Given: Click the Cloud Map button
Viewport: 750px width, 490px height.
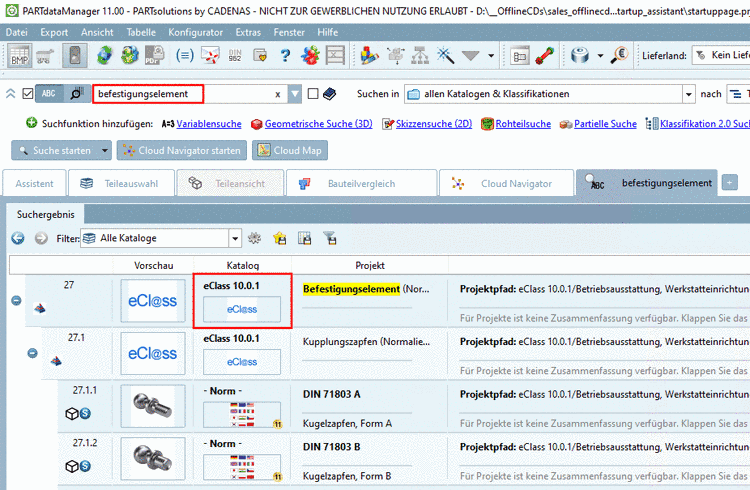Looking at the screenshot, I should [x=290, y=150].
